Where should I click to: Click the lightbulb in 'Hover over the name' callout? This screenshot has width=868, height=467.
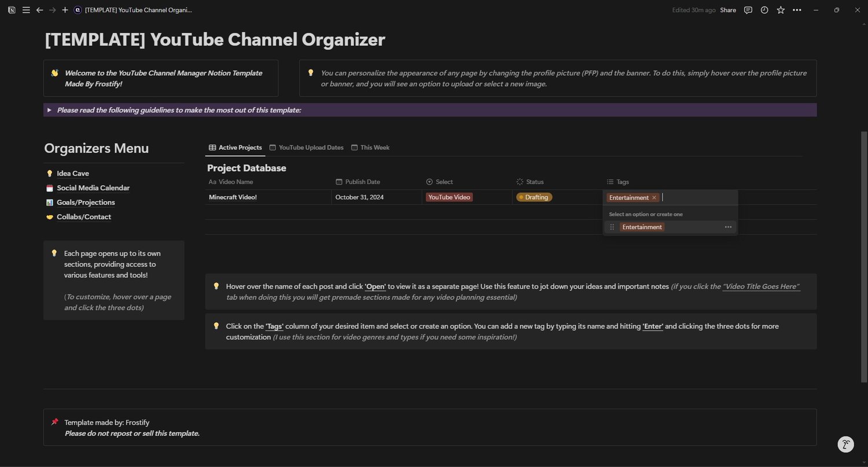coord(216,286)
